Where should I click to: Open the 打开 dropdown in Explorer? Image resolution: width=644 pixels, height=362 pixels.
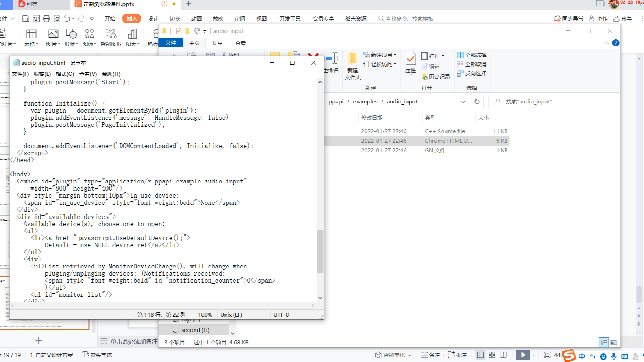tap(432, 56)
